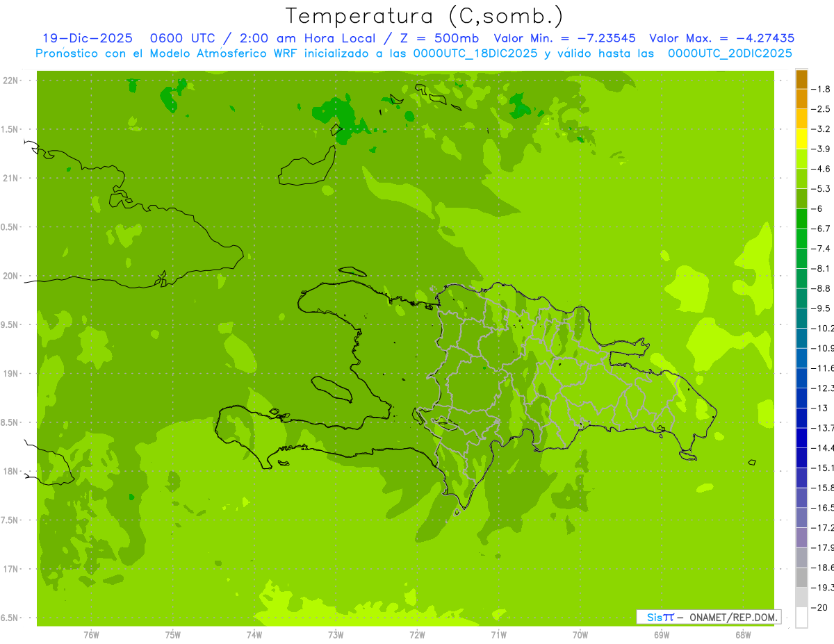Click the lime swatch between -3.9 and -4.6
This screenshot has width=834, height=644.
pos(801,159)
